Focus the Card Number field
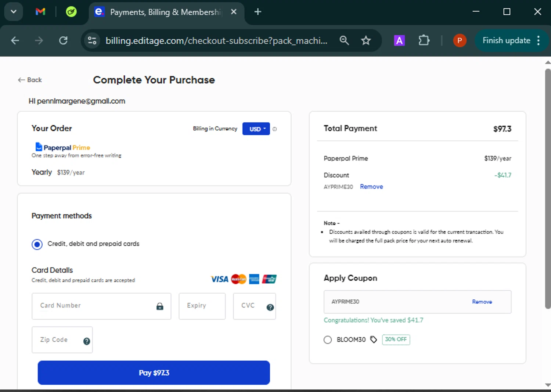551x392 pixels. coord(101,306)
